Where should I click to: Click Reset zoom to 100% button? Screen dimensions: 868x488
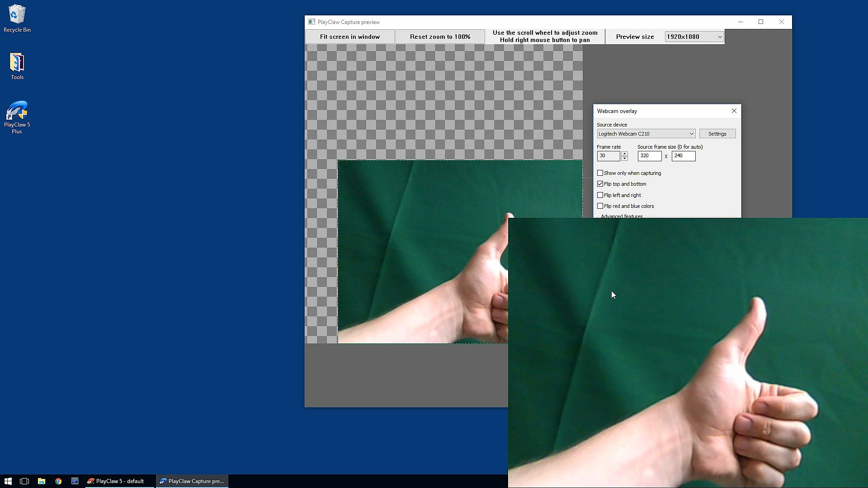440,37
